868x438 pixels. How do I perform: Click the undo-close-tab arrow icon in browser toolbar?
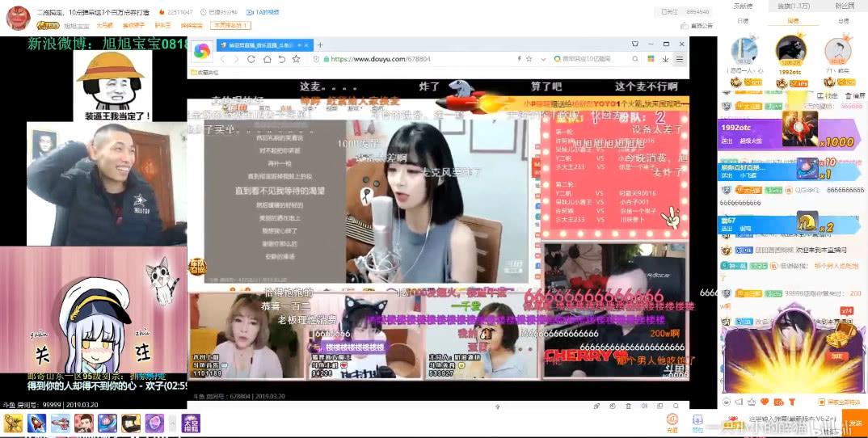click(281, 59)
